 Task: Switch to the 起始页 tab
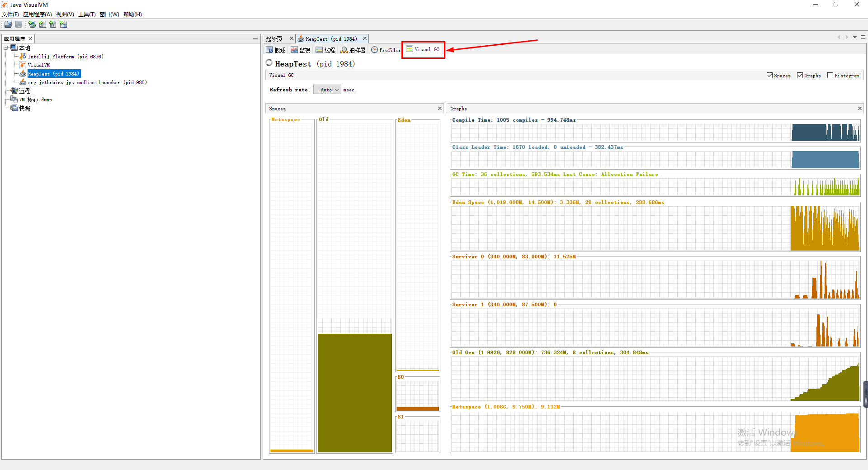pos(274,39)
